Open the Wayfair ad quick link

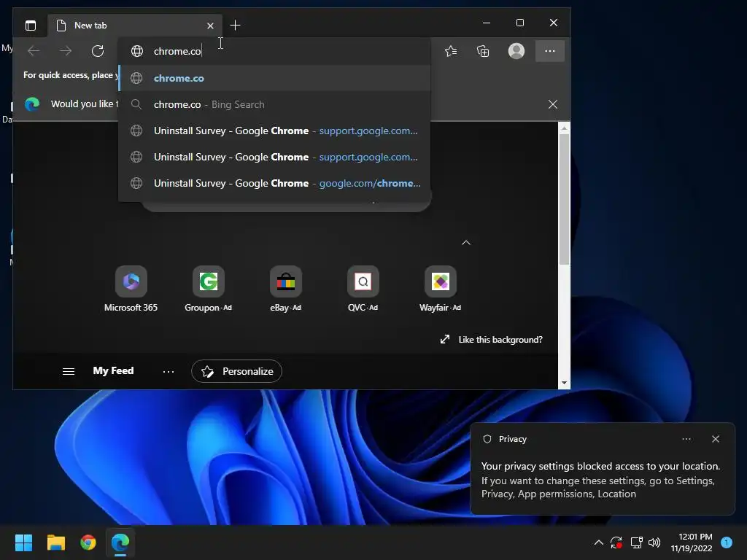coord(440,289)
